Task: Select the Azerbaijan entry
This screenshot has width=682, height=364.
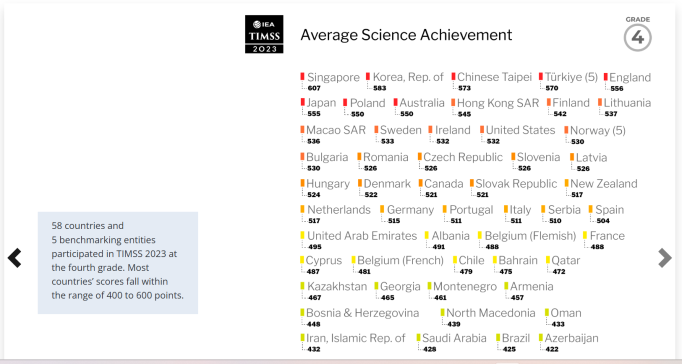Action: [x=571, y=338]
